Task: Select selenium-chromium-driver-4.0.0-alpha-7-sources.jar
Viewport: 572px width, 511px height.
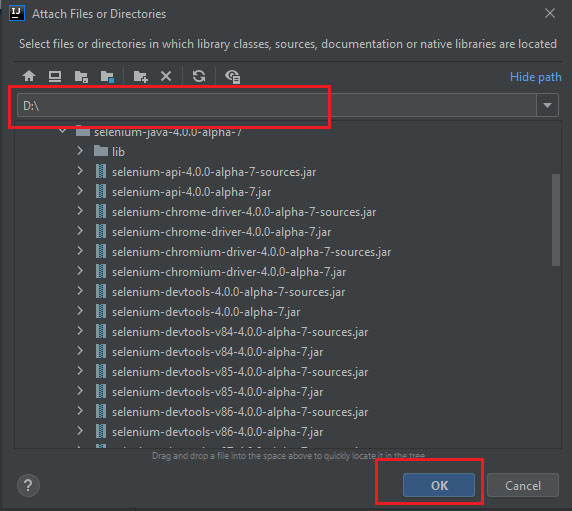Action: 251,252
